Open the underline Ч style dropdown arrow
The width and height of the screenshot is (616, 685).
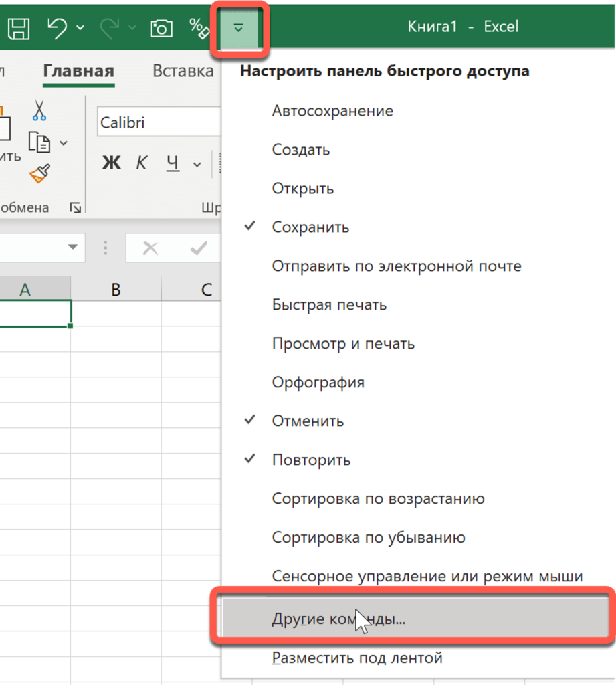pyautogui.click(x=197, y=164)
